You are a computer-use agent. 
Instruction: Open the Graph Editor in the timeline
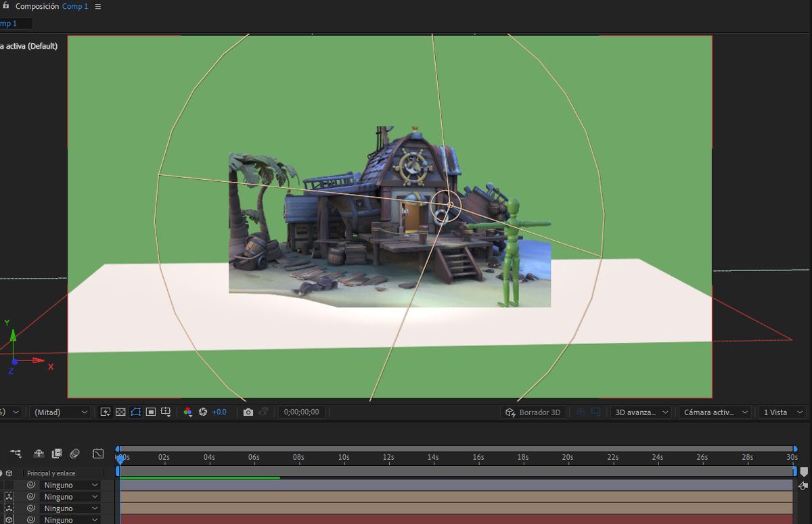click(x=97, y=454)
